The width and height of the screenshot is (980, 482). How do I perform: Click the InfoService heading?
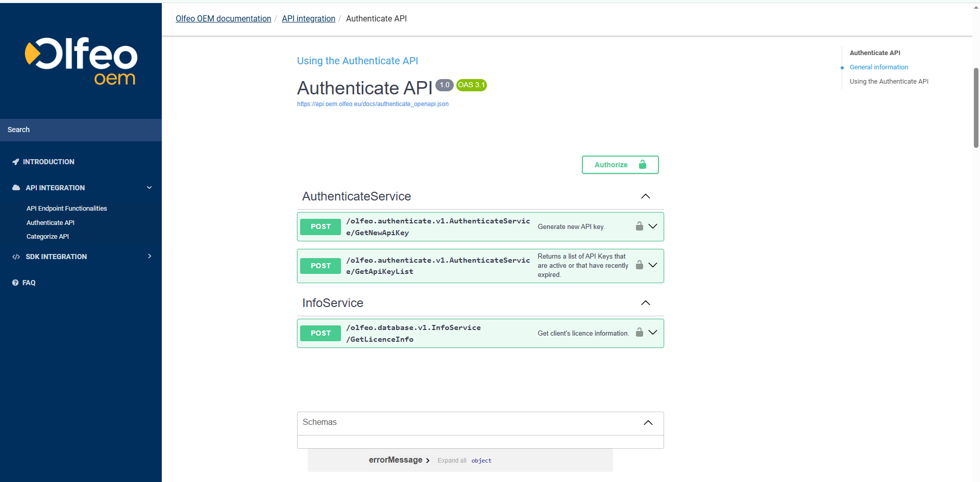tap(333, 303)
